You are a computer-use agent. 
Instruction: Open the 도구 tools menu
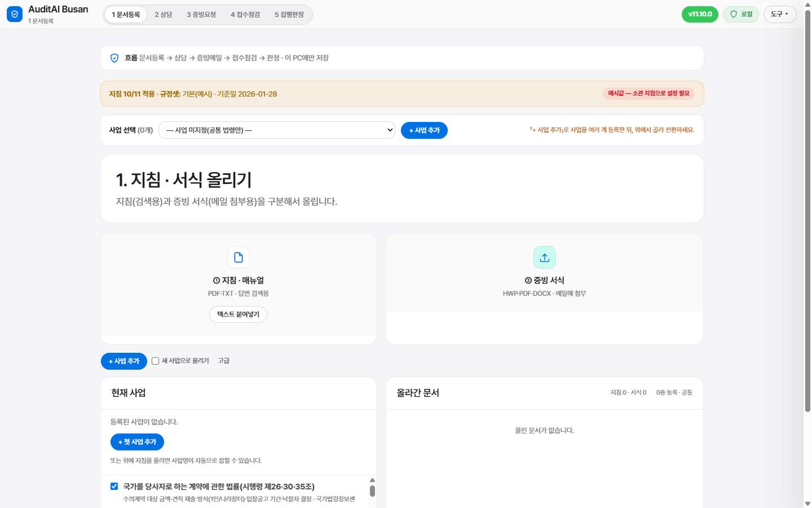click(x=780, y=14)
